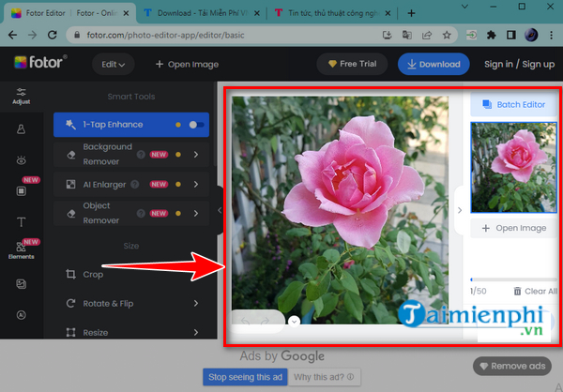Open the Chrome three-dot menu
Screen dimensions: 563x392
551,35
